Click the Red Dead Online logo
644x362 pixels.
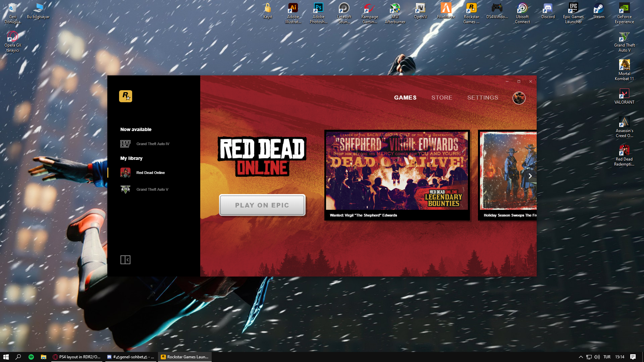262,157
